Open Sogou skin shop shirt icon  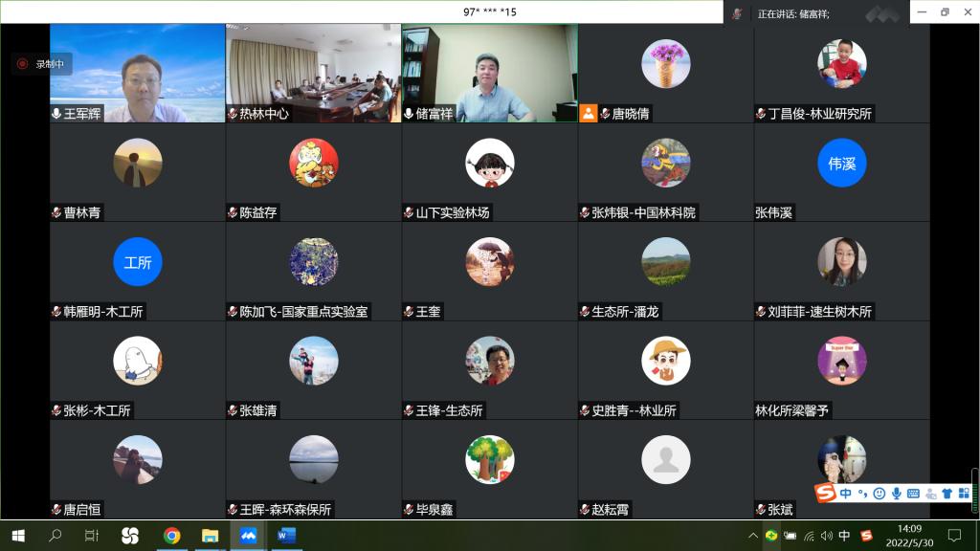947,494
